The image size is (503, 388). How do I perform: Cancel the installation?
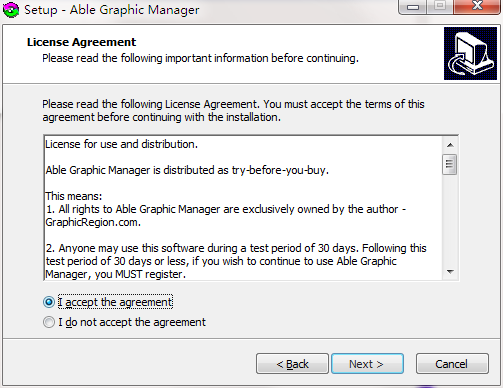tap(452, 364)
